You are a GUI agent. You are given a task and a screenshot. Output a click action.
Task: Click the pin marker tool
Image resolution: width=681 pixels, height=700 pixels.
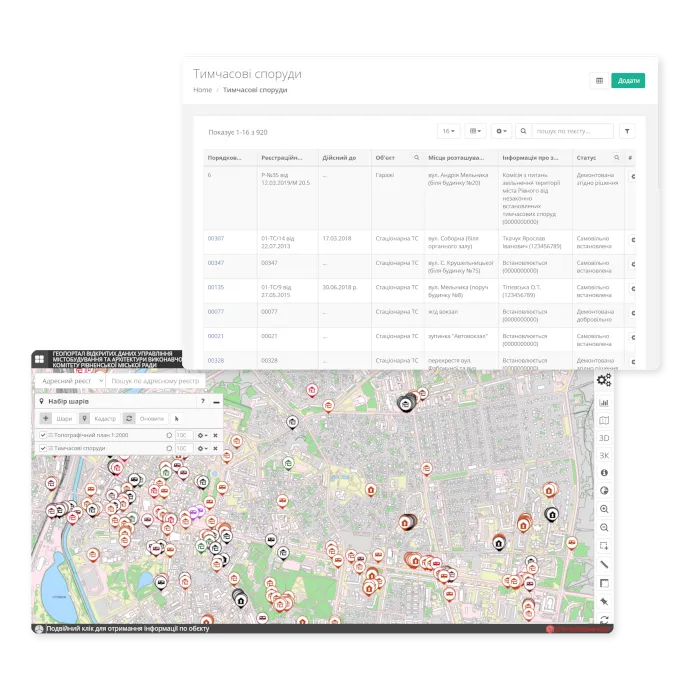point(604,601)
